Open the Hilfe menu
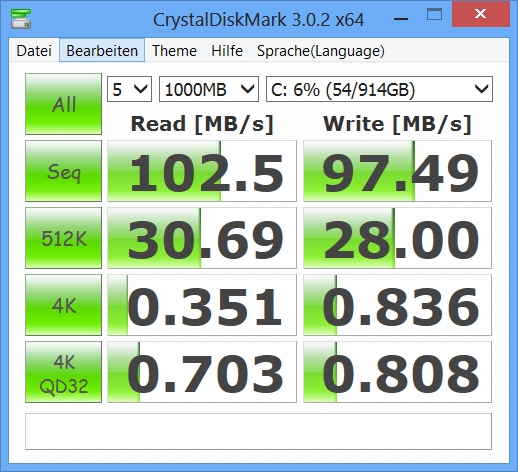 tap(227, 51)
